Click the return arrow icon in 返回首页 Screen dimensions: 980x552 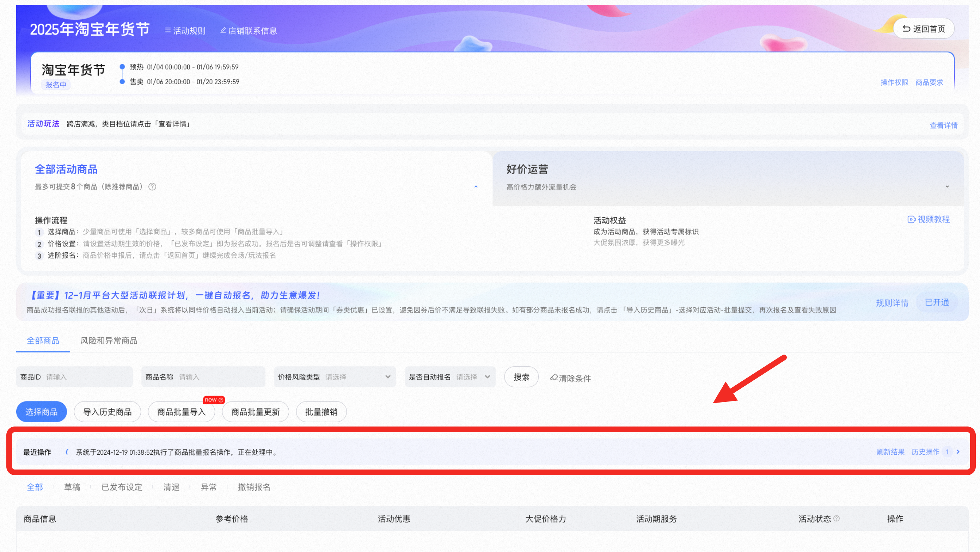[x=906, y=29]
